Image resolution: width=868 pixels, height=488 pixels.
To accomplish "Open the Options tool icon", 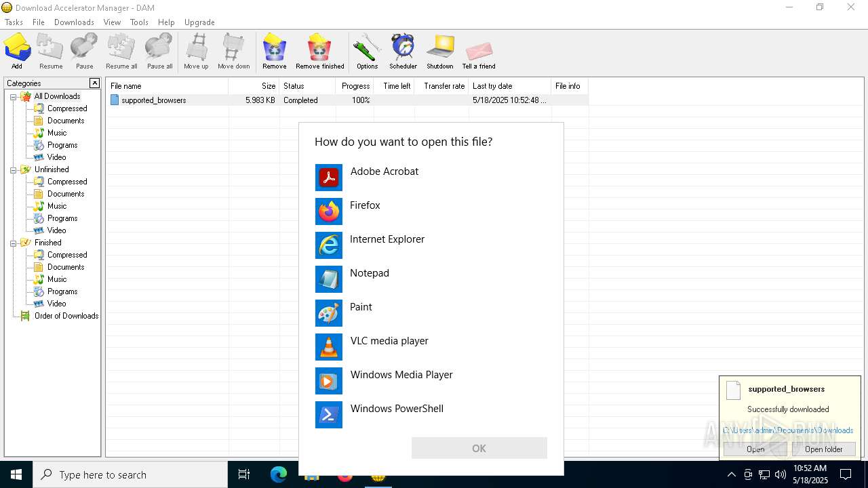I will [367, 52].
